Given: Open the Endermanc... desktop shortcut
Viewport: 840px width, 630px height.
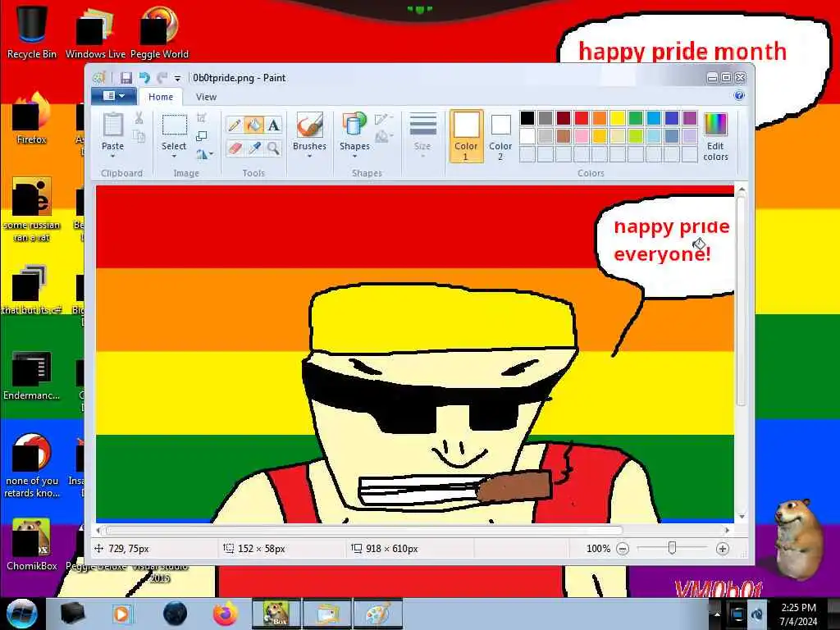Looking at the screenshot, I should [x=32, y=375].
